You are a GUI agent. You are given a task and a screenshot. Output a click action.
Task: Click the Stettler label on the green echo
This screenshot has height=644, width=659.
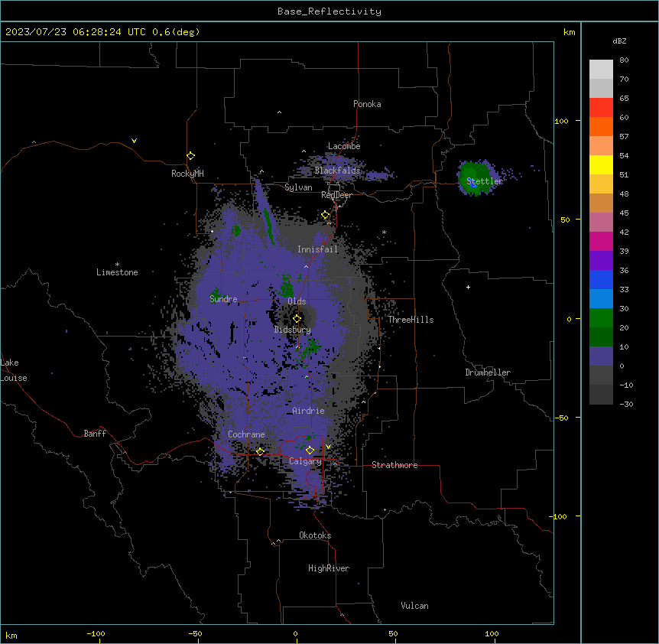point(485,181)
